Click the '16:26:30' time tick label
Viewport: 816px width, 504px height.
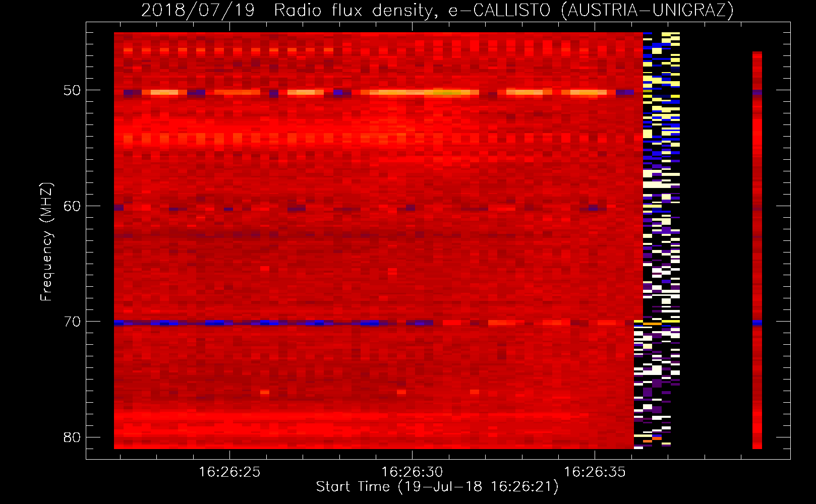coord(412,472)
